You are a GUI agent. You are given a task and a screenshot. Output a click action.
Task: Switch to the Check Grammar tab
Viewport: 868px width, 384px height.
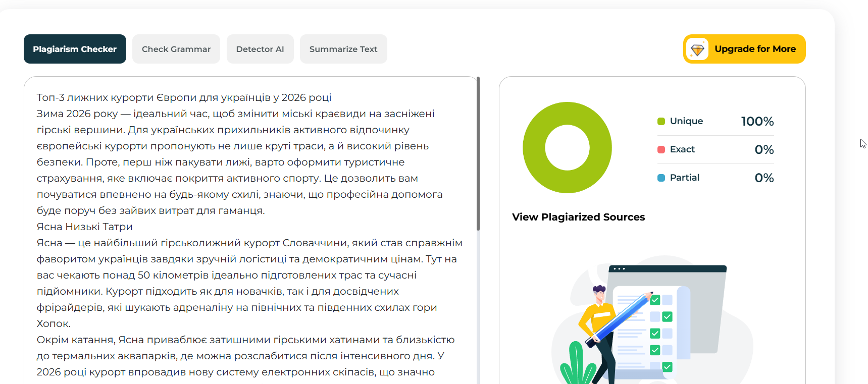(x=176, y=49)
